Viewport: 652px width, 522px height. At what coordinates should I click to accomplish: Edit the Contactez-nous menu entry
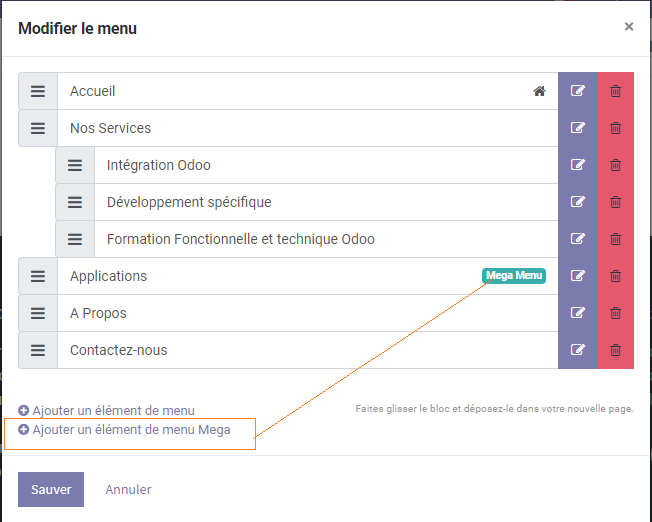pos(577,350)
